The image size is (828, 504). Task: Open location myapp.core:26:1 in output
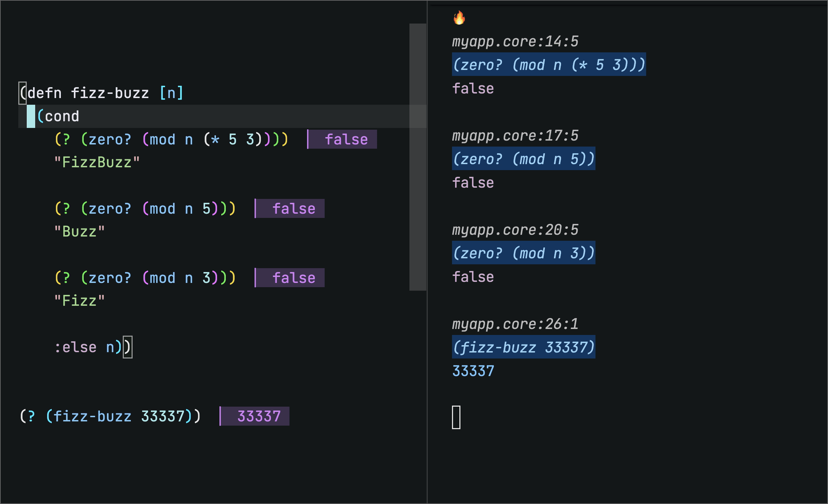tap(515, 324)
